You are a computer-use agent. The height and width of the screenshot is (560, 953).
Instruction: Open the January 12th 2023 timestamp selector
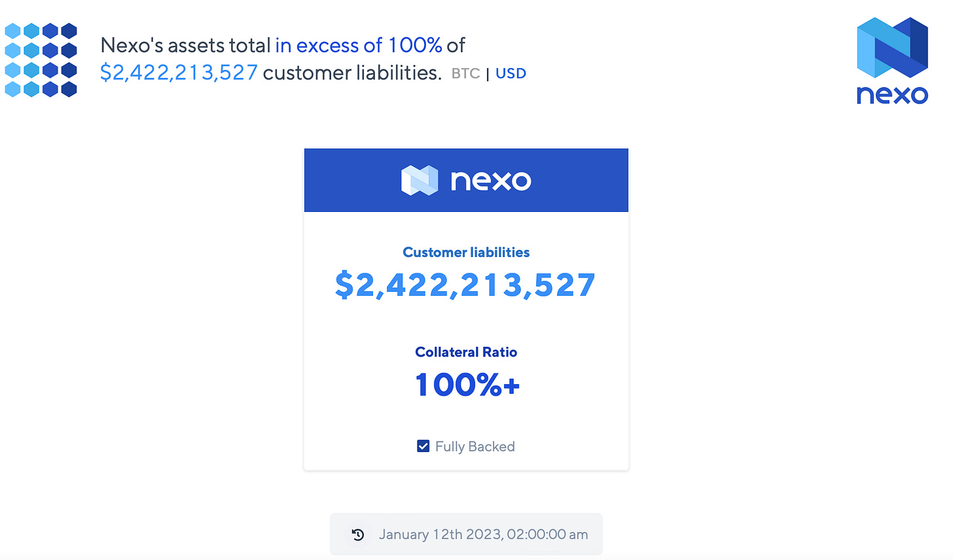point(483,534)
